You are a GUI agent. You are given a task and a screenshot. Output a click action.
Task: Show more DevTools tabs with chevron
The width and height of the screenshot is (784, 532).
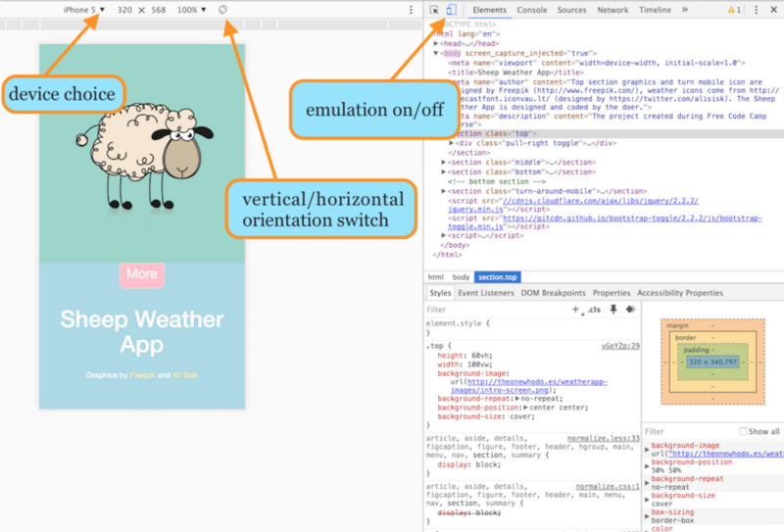684,10
